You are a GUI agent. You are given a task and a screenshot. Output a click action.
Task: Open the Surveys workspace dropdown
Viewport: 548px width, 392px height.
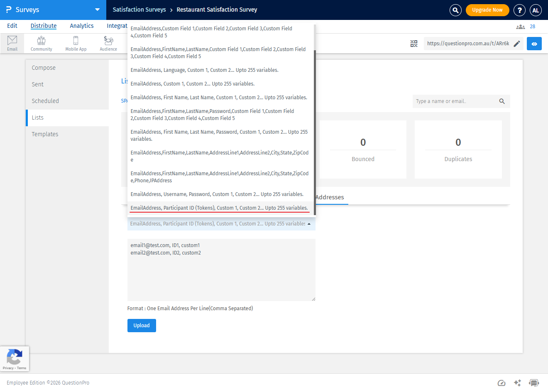[x=97, y=10]
